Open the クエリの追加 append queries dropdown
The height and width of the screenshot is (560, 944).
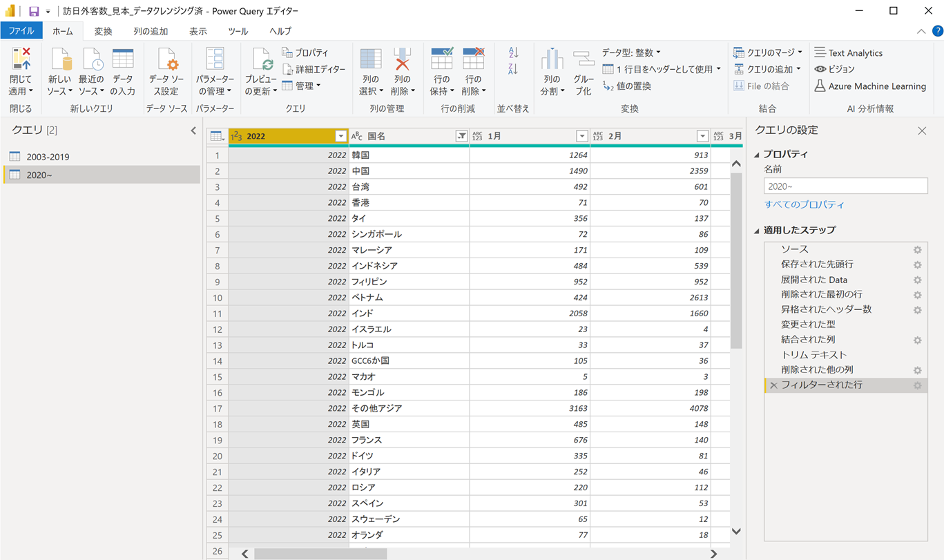coord(767,69)
